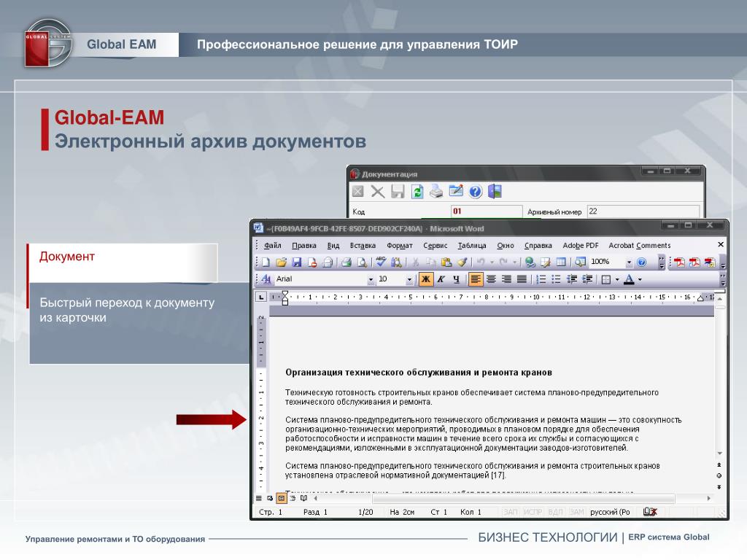
Task: Click the edit card icon in Документация window
Action: [x=456, y=191]
